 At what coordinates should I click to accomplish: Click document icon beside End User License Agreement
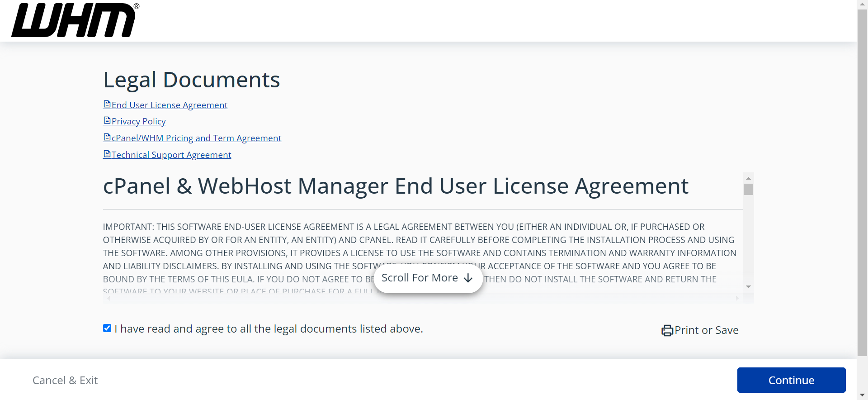[x=107, y=104]
